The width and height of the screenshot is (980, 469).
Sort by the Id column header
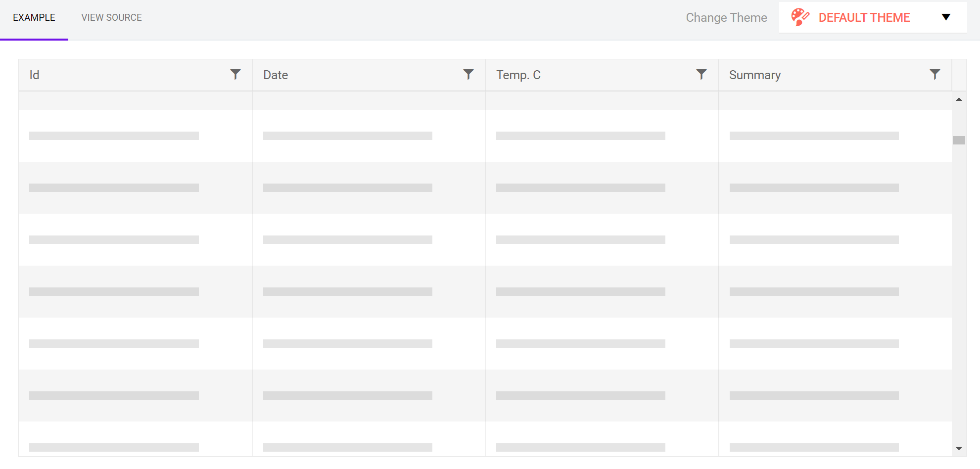coord(34,75)
